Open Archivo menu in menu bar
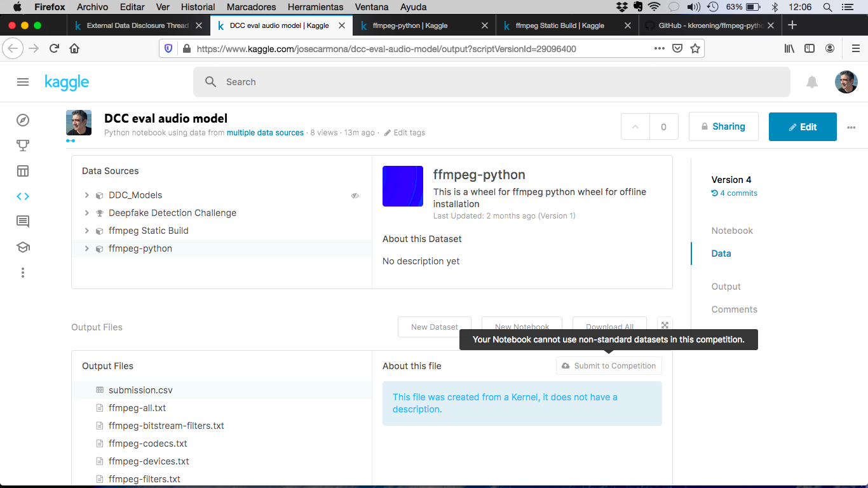This screenshot has width=868, height=488. 92,7
